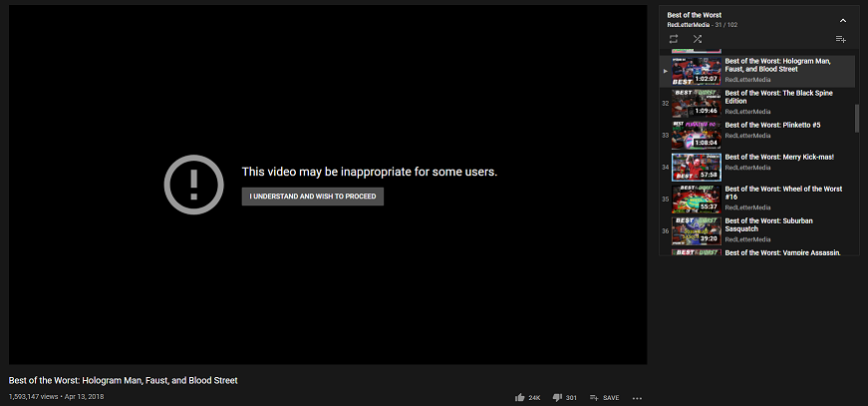Select the current Hologram Man, Faust playlist item
Viewport: 868px width, 406px height.
coord(758,71)
